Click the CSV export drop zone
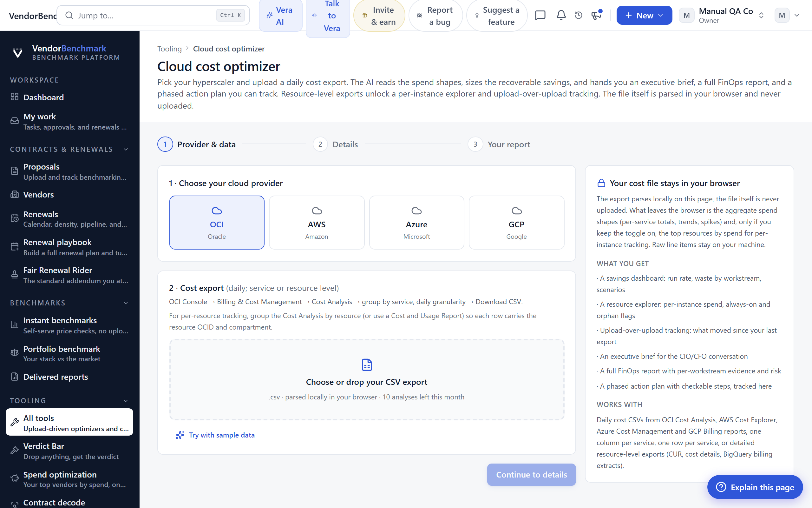812x508 pixels. click(367, 380)
